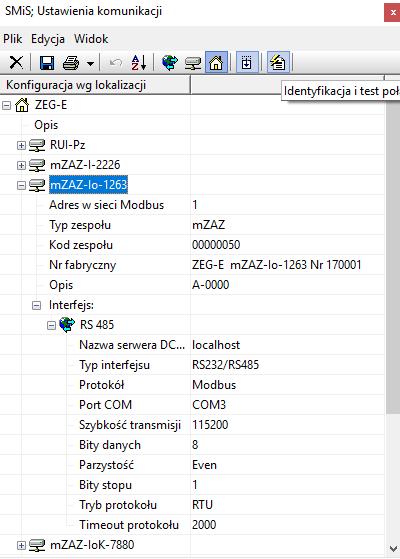Screen dimensions: 400x559
Task: Toggle the download-to-device toolbar button
Action: pos(247,63)
